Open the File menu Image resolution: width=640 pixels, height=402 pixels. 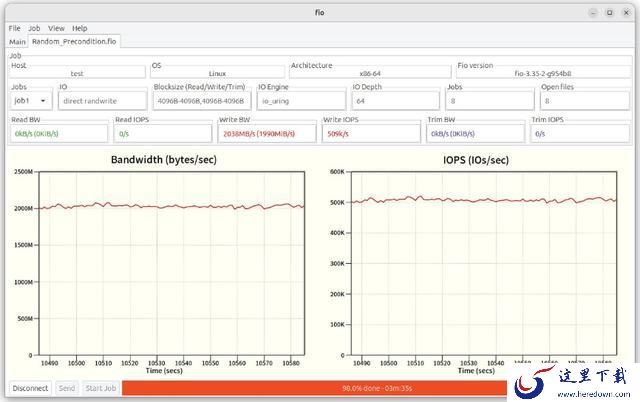point(14,28)
